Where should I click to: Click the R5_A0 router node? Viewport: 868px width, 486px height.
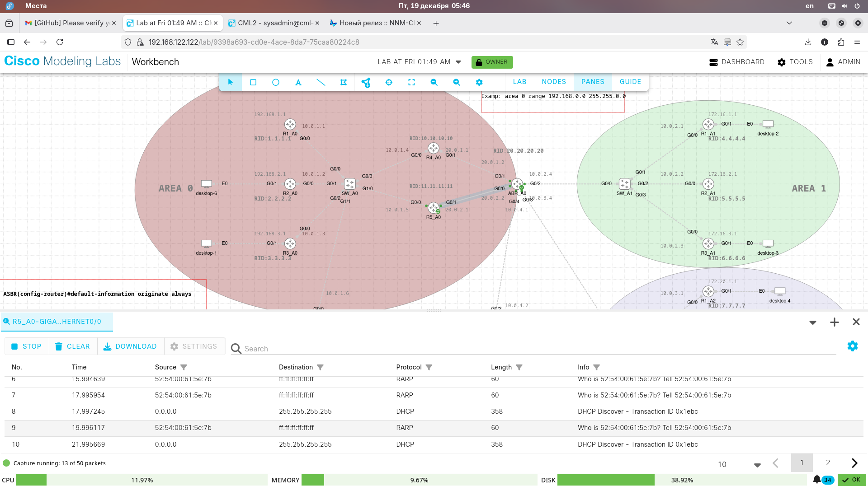[433, 208]
